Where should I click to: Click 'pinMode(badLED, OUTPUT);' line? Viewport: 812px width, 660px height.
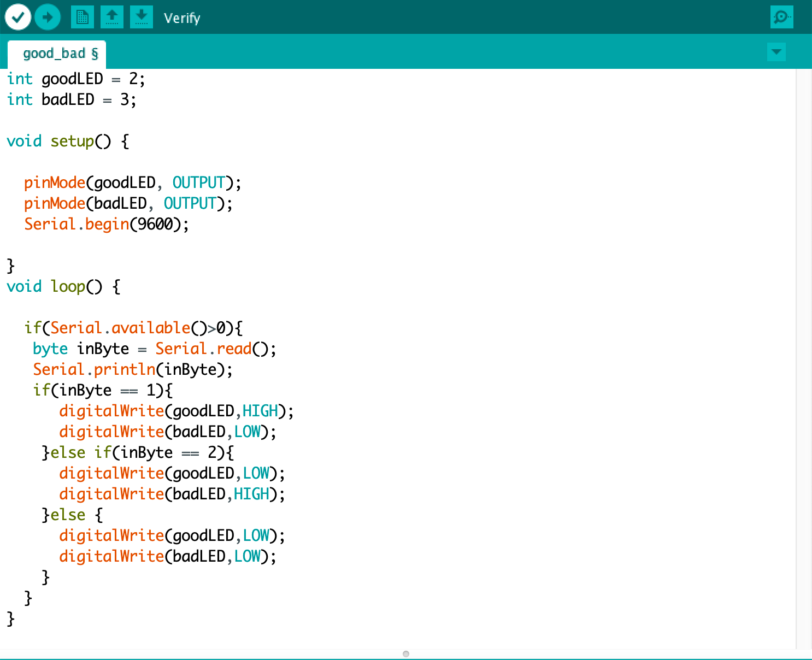pos(128,203)
